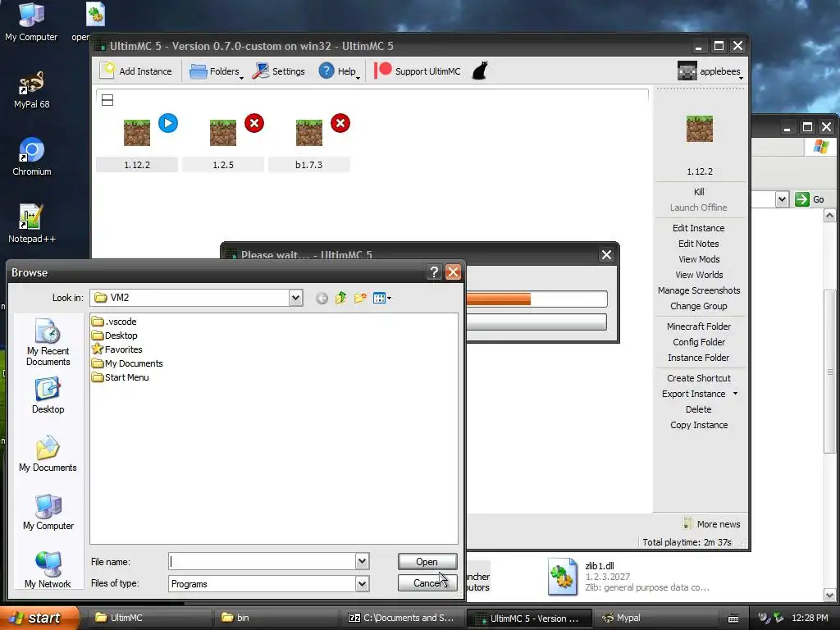Open View Worlds
The width and height of the screenshot is (840, 630).
point(699,274)
